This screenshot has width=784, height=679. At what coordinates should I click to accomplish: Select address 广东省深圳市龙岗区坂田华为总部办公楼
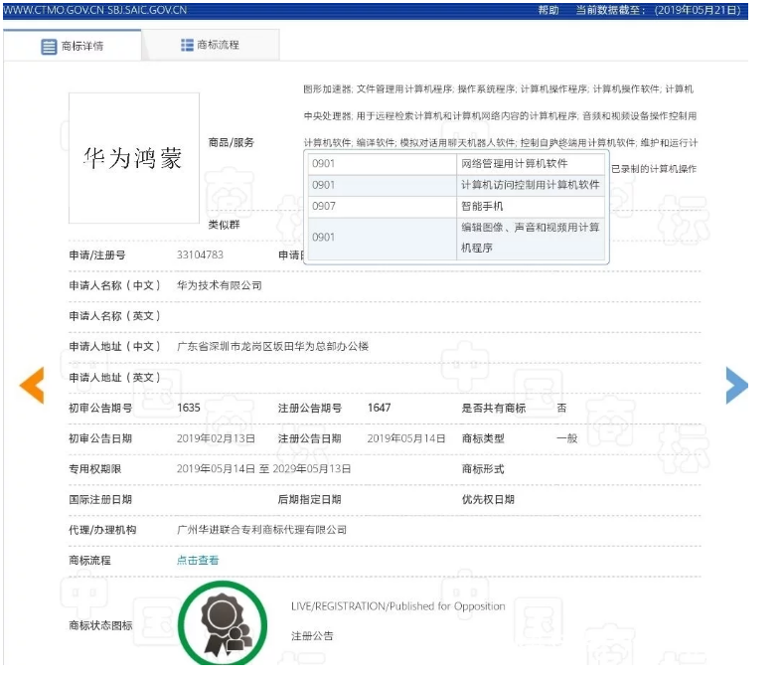click(272, 346)
